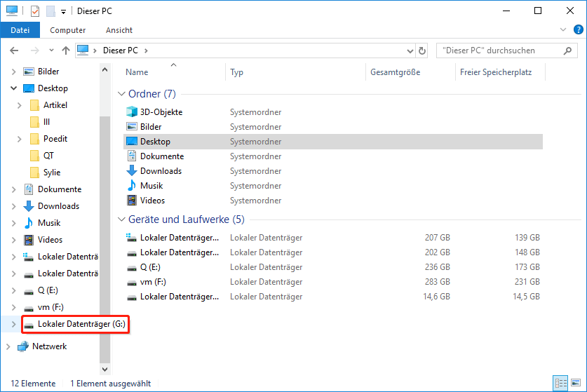Select the QT folder in sidebar
The height and width of the screenshot is (392, 587).
coord(48,156)
